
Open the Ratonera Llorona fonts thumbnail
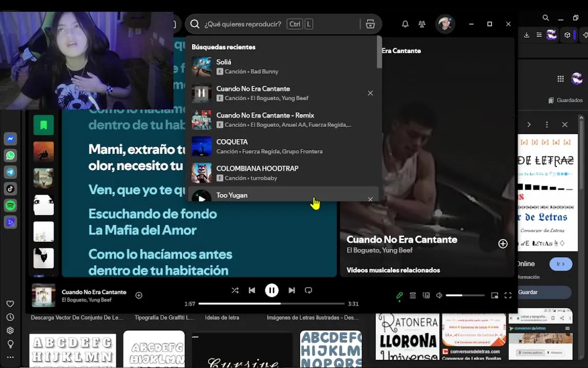click(x=407, y=337)
